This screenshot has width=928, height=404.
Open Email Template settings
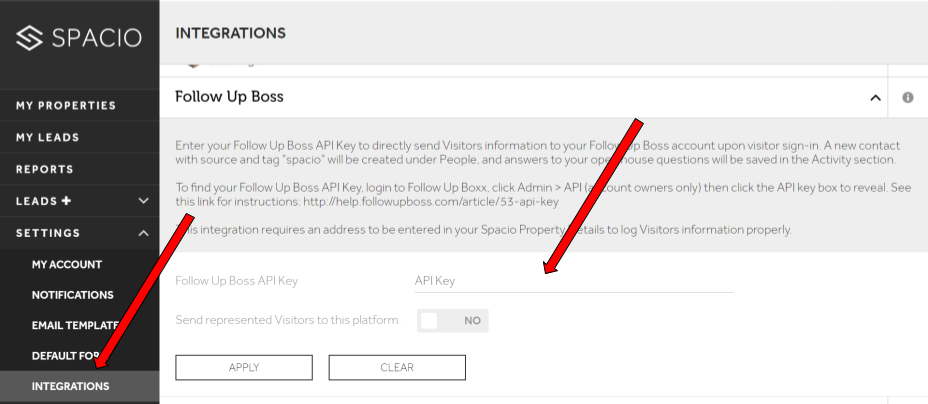coord(79,325)
